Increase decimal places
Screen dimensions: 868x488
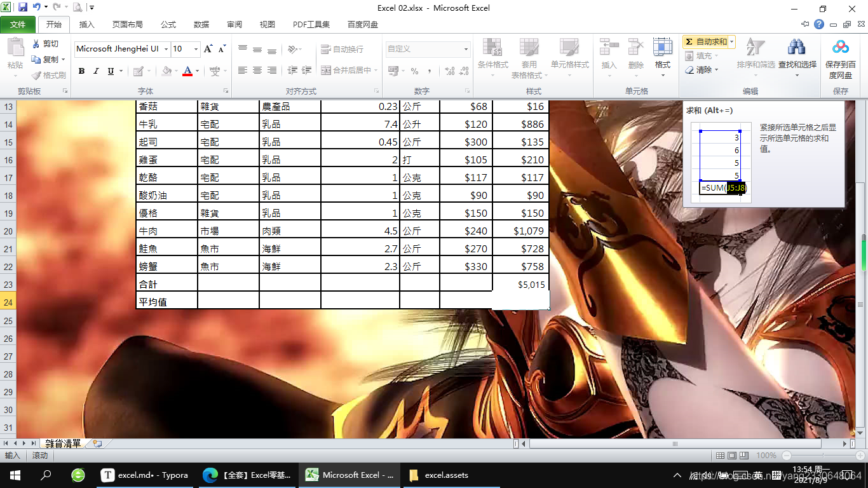450,71
